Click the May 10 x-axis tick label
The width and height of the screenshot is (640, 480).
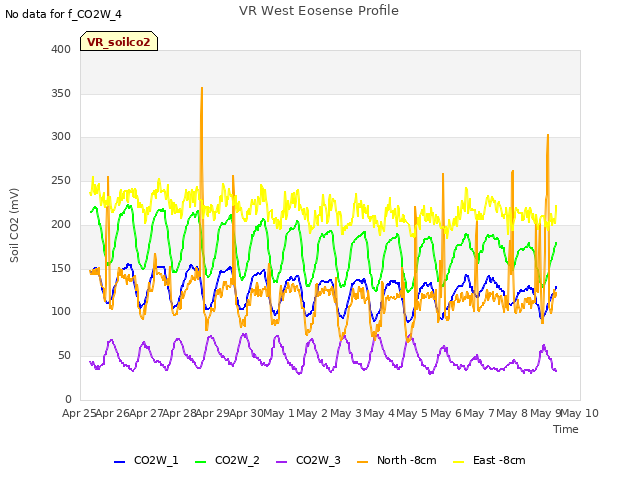point(579,413)
